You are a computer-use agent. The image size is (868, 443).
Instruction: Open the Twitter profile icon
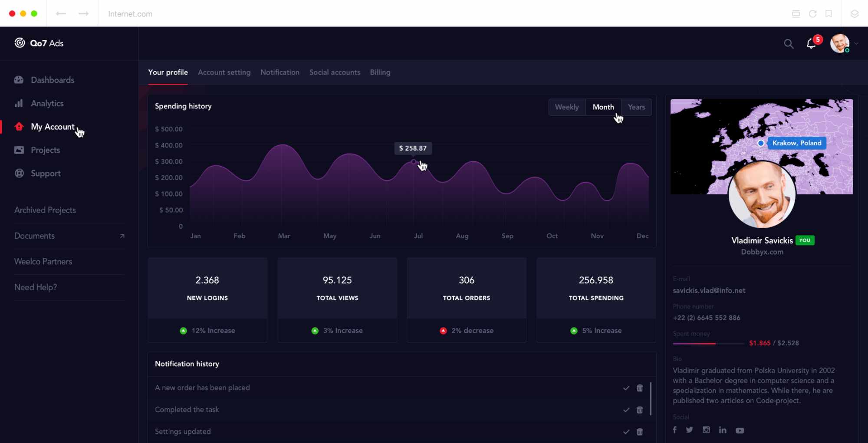(690, 430)
